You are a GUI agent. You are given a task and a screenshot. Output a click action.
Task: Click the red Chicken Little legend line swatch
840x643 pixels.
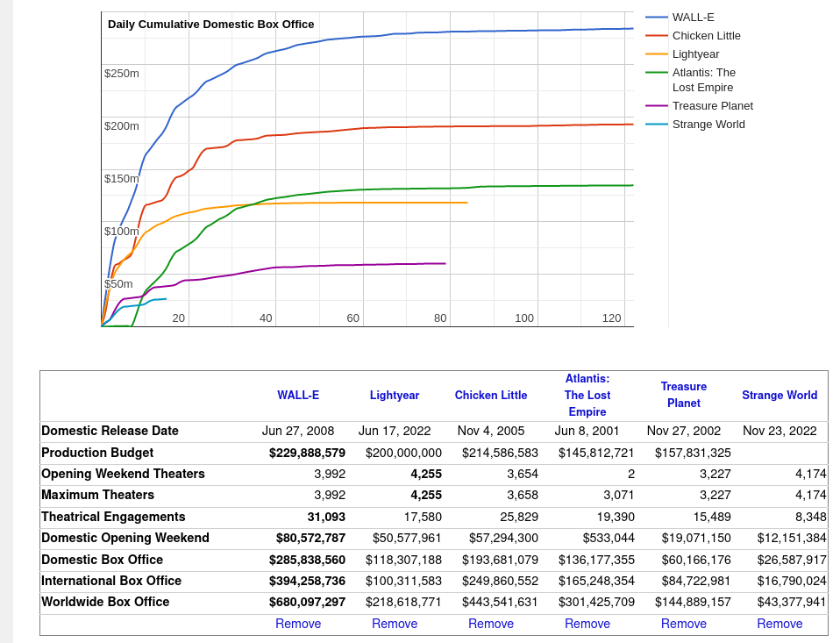point(656,36)
